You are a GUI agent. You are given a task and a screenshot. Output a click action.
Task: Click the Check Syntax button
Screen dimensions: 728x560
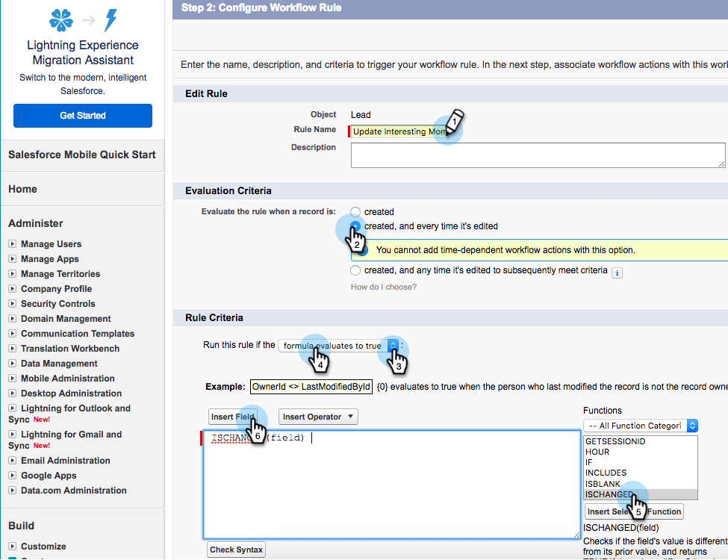[x=236, y=550]
